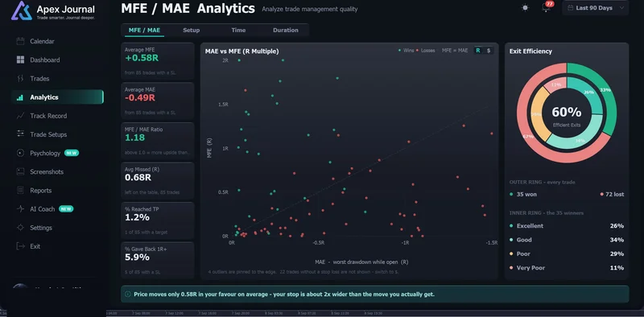This screenshot has height=317, width=644.
Task: Expand date range using the chevron arrow
Action: click(621, 8)
